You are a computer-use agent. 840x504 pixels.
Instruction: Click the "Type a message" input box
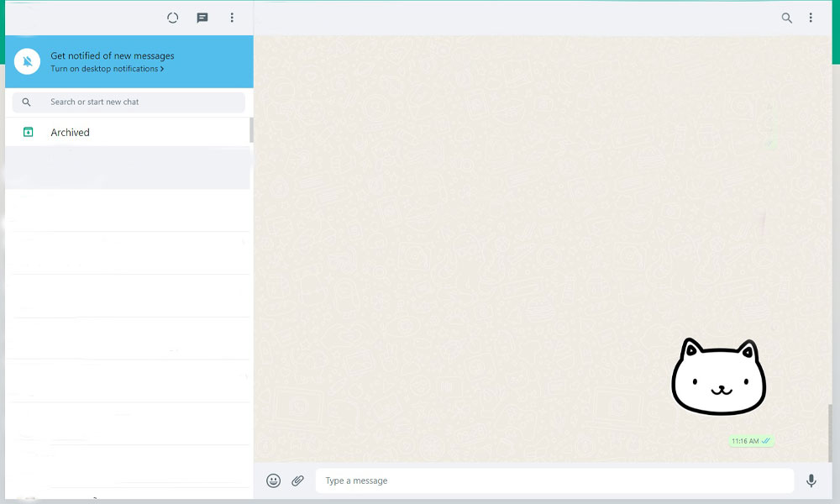(x=554, y=480)
